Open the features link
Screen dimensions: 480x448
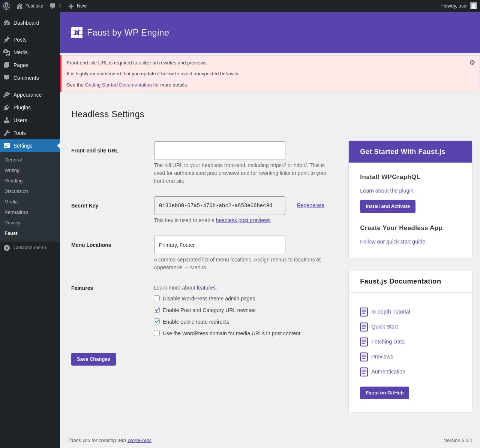click(206, 288)
